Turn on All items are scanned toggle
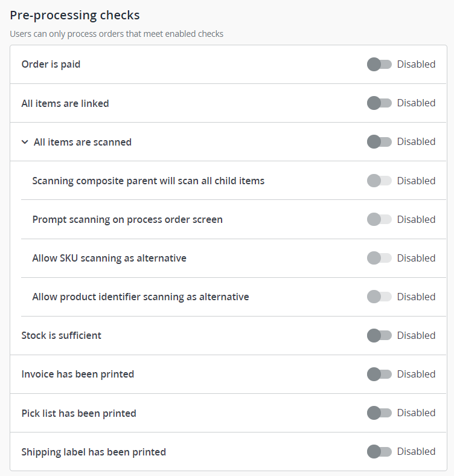The height and width of the screenshot is (476, 454). [x=379, y=142]
